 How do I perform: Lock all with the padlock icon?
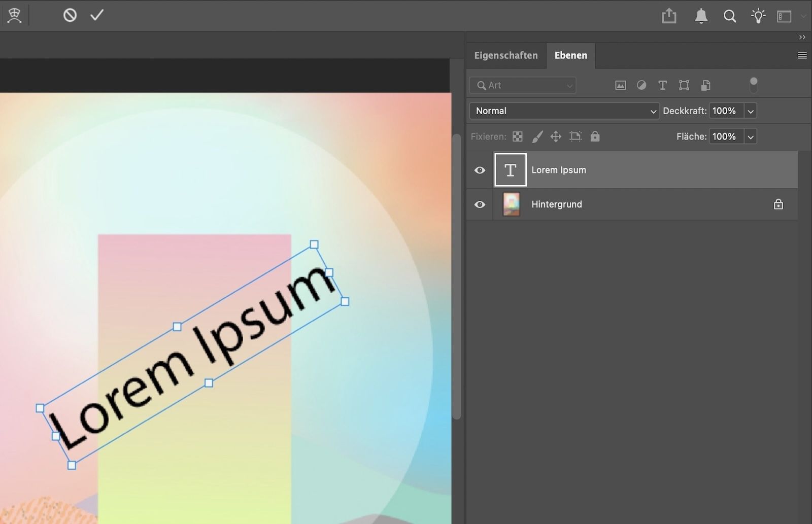point(595,136)
